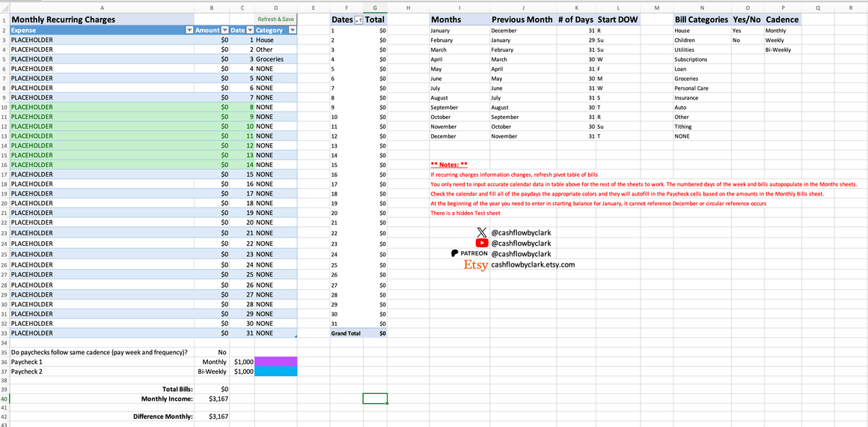Select 'Yes' cell under Yes/No header
Viewport: 868px width, 427px height.
(x=748, y=31)
